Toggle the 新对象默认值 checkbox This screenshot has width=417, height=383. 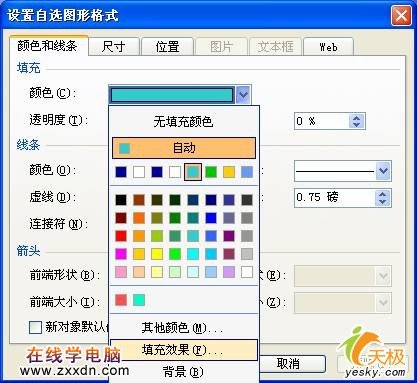[35, 327]
